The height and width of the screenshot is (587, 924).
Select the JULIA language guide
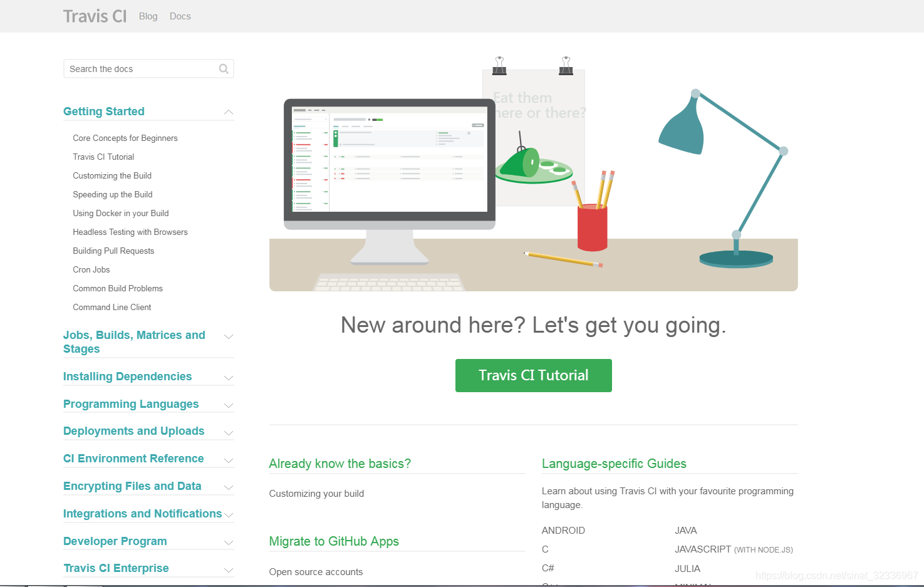click(688, 569)
